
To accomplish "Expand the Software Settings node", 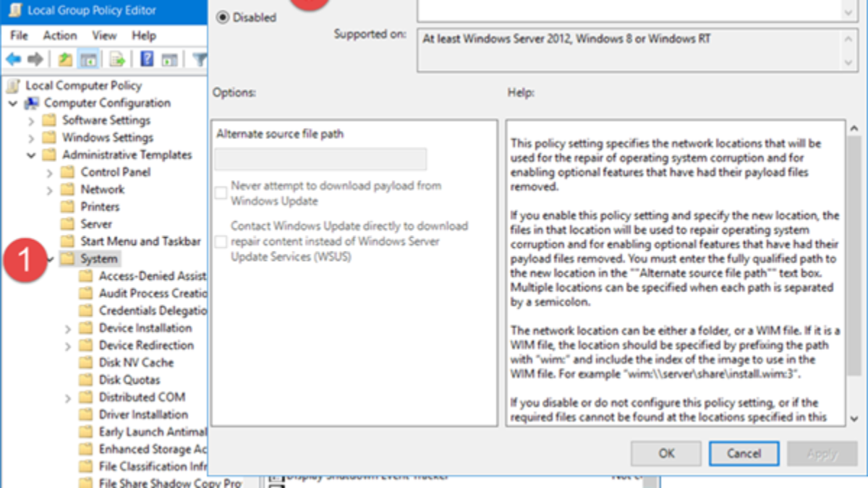I will click(31, 121).
